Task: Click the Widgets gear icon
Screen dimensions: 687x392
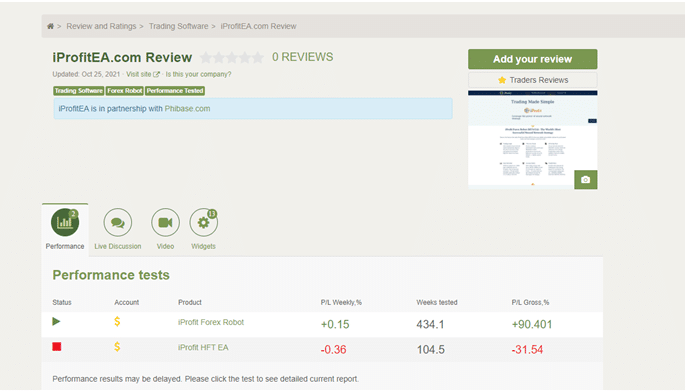Action: click(203, 222)
